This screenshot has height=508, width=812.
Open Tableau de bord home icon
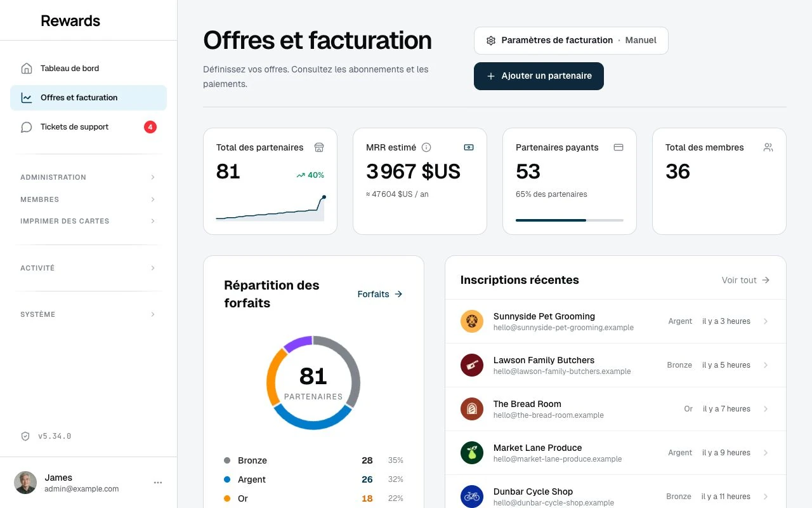(26, 69)
